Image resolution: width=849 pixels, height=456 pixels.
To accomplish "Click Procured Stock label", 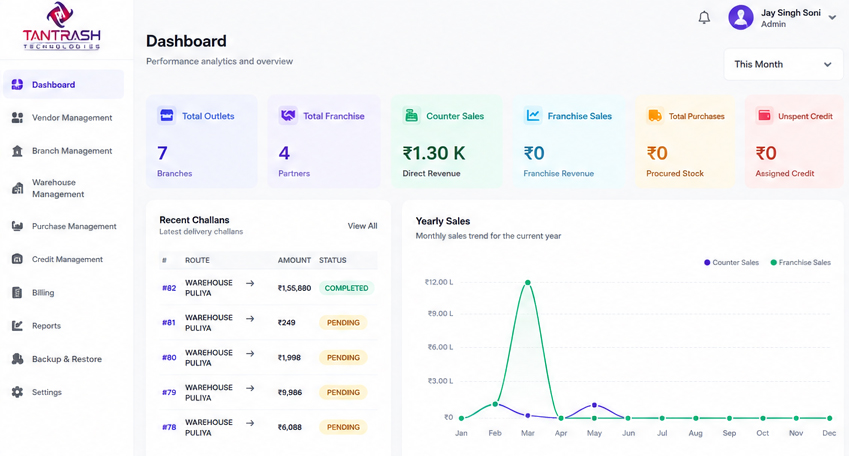I will 675,173.
